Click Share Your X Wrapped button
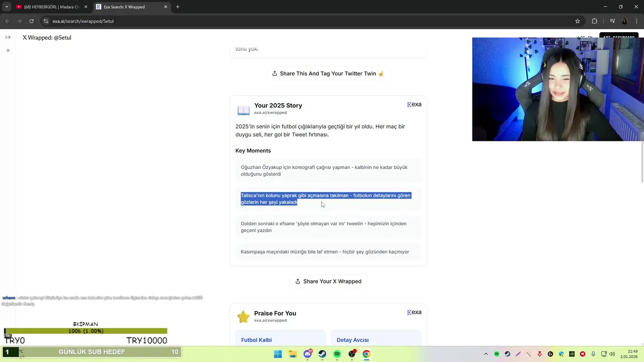Viewport: 644px width, 362px height. [x=328, y=281]
